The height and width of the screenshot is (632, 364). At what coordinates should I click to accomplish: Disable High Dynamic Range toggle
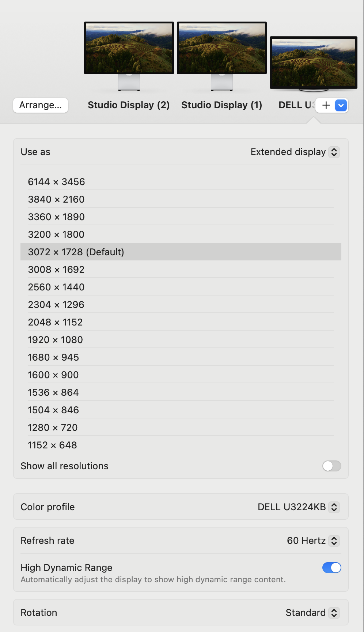point(331,568)
